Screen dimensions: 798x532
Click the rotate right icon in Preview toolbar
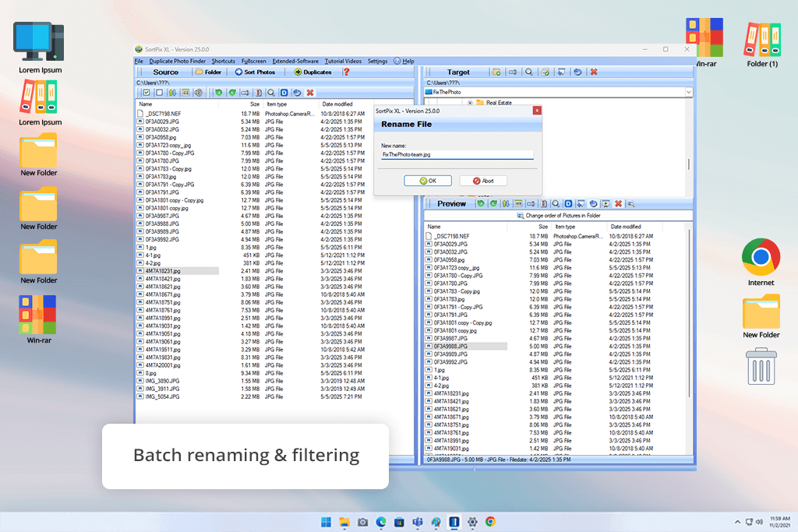(x=493, y=203)
